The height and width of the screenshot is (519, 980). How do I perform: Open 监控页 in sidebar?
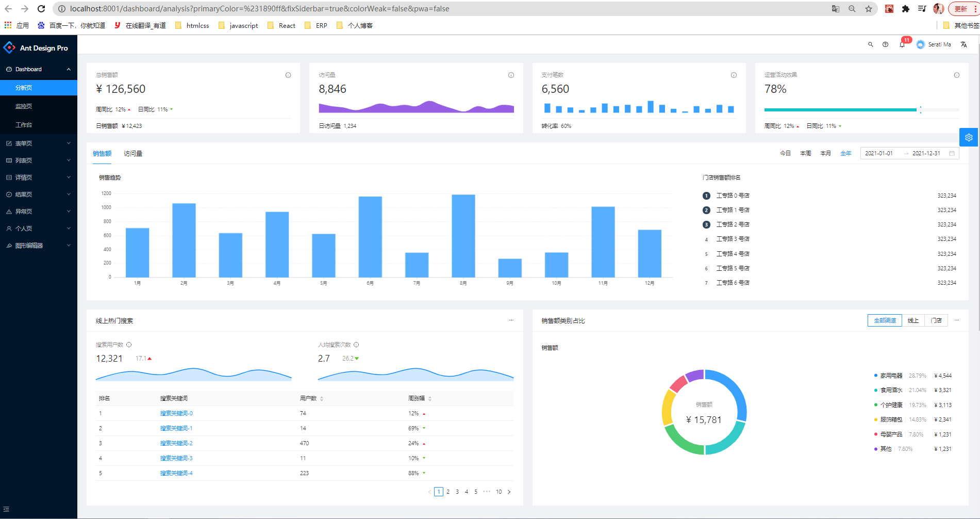(x=39, y=106)
